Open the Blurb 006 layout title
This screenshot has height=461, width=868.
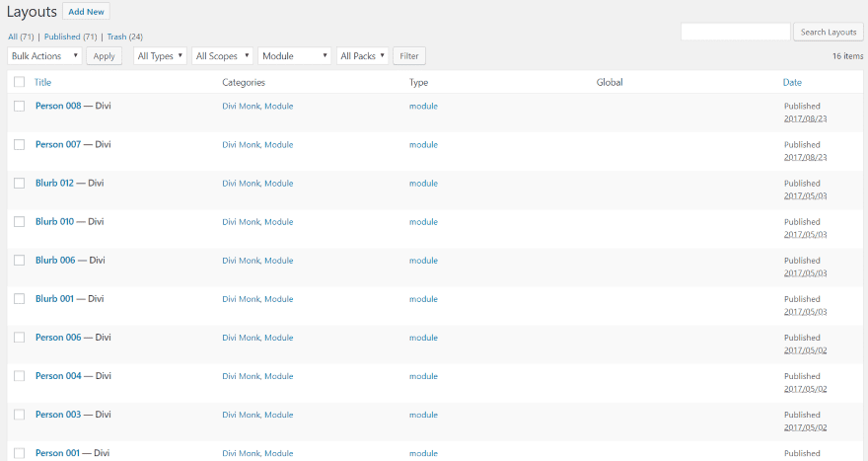click(x=55, y=260)
